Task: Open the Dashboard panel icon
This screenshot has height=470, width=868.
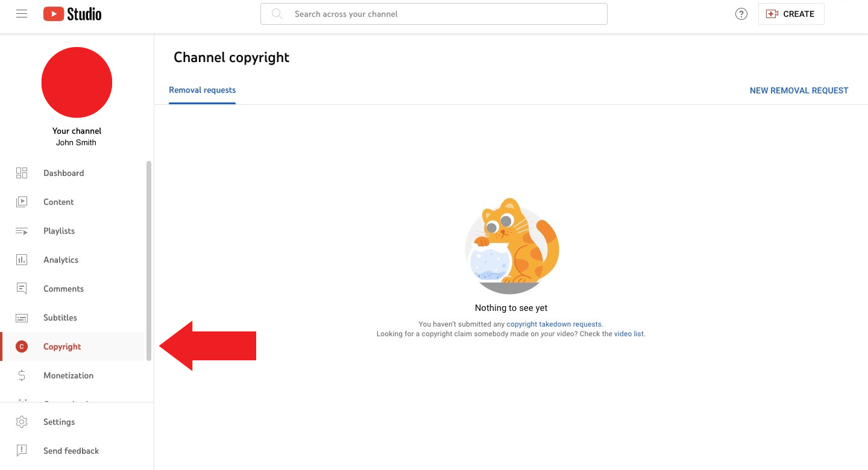Action: pyautogui.click(x=21, y=173)
